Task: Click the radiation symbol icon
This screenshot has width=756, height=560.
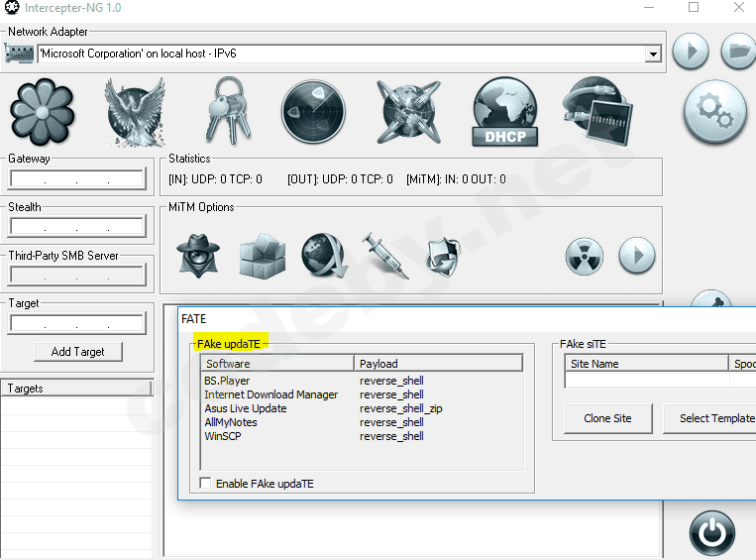Action: 585,257
